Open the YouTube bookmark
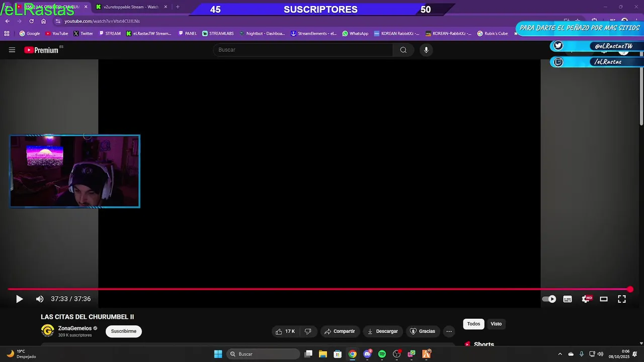This screenshot has width=644, height=362. pyautogui.click(x=57, y=34)
